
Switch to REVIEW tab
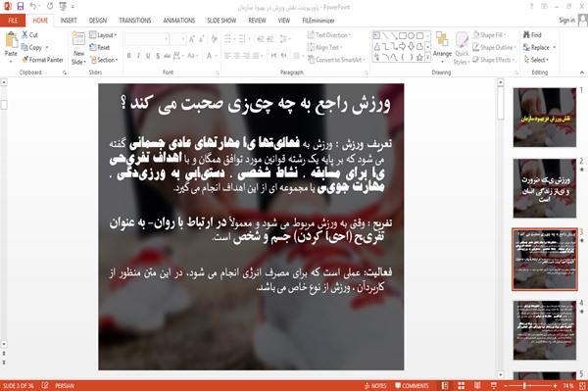click(x=257, y=21)
